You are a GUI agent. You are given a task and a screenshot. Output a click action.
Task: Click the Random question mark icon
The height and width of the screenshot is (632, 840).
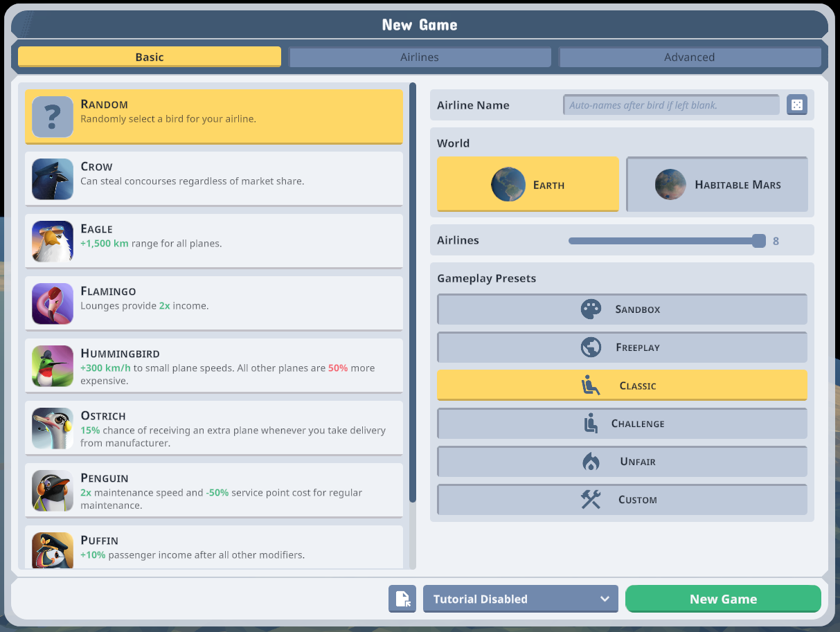(x=53, y=117)
